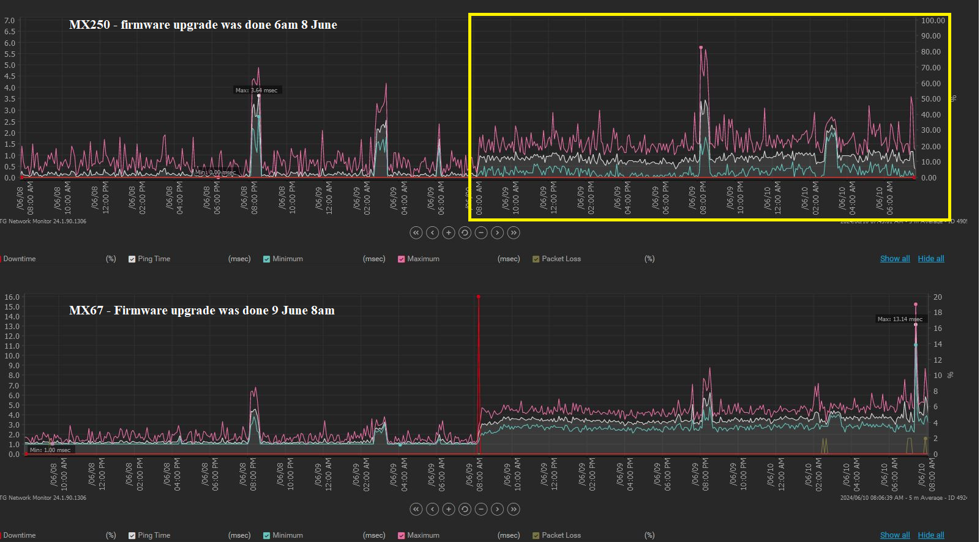Reset the MX250 graph view
This screenshot has height=542, width=980.
tap(465, 232)
